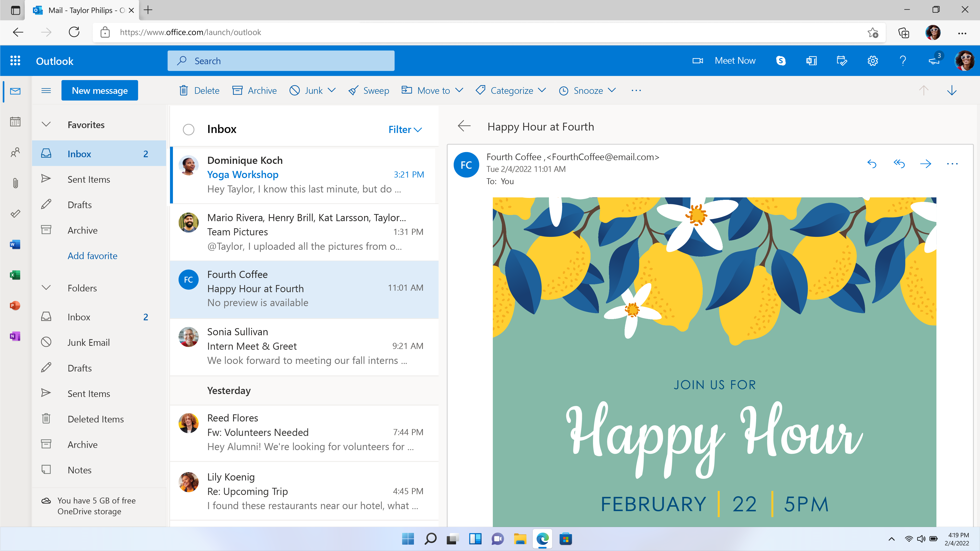Open the Junk Email folder
Screen dimensions: 980x551
tap(89, 342)
